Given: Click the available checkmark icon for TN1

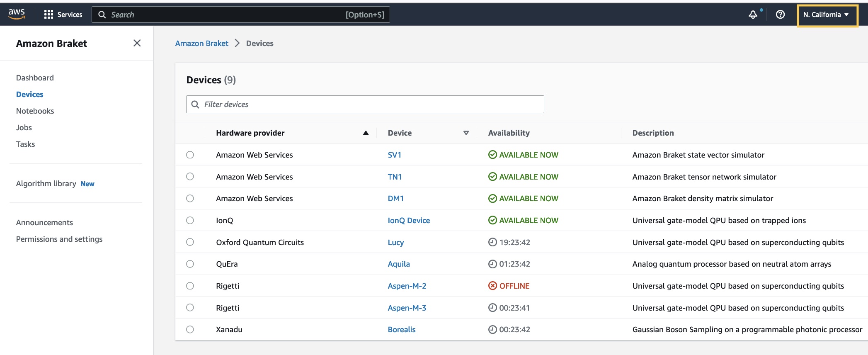Looking at the screenshot, I should [492, 177].
